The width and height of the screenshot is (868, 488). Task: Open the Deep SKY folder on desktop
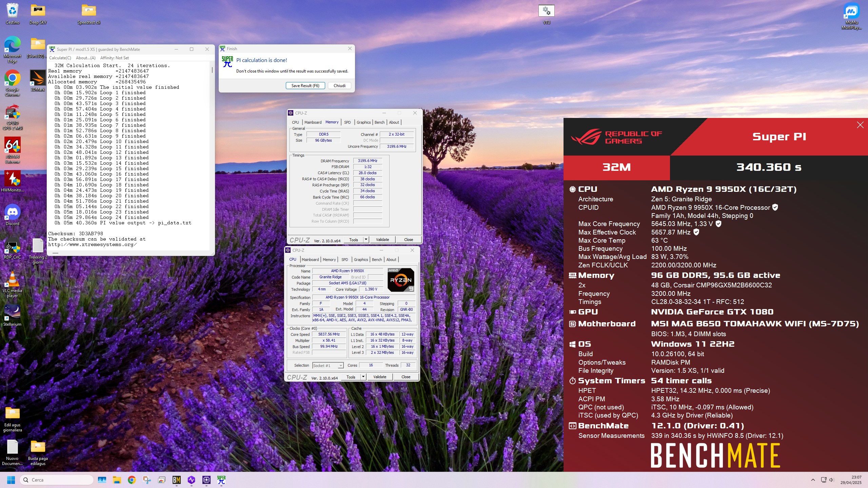click(38, 14)
